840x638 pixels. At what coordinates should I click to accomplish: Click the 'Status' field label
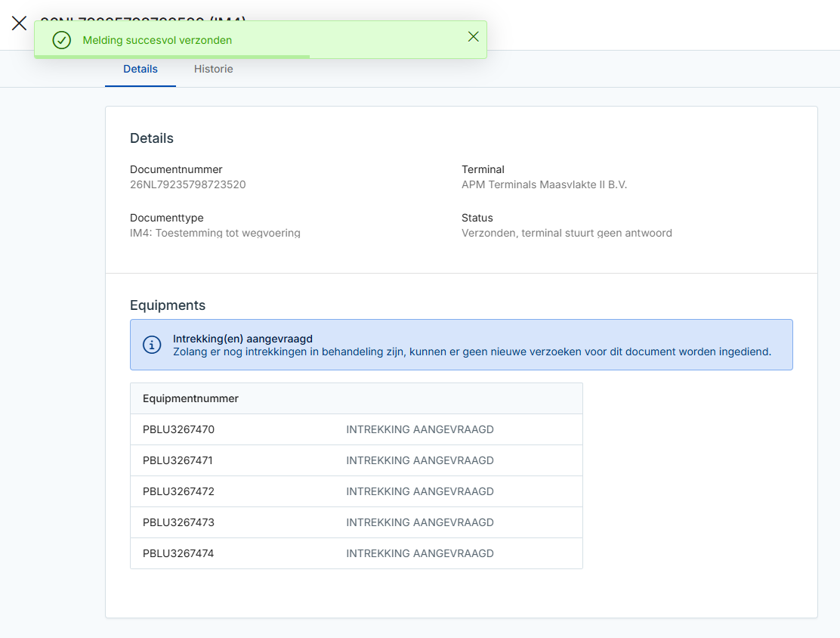(477, 218)
